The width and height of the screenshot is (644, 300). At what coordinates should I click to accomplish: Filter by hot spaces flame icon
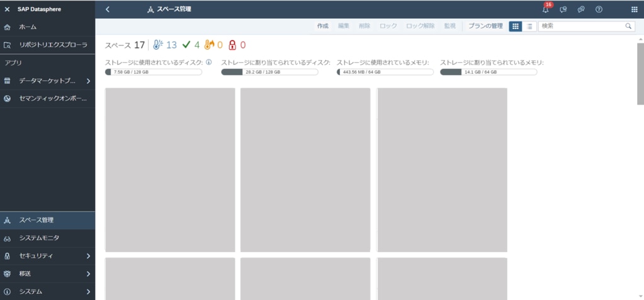pyautogui.click(x=209, y=45)
